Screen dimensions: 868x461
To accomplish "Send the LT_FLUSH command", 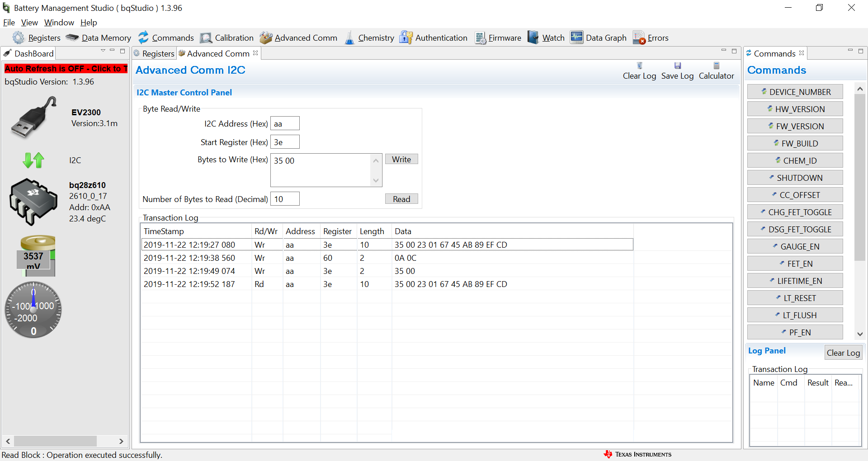I will point(795,315).
